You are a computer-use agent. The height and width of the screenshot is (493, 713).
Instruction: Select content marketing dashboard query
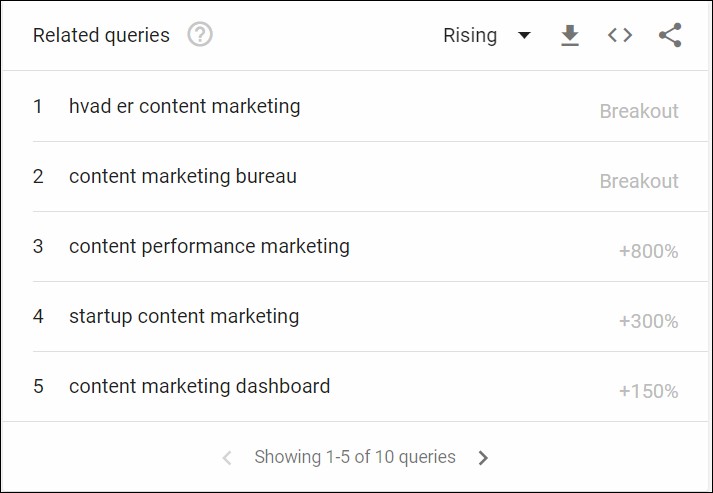pyautogui.click(x=199, y=386)
